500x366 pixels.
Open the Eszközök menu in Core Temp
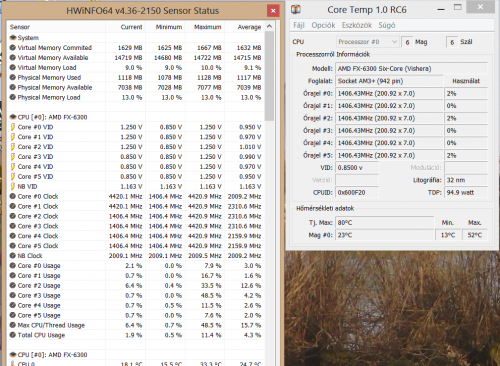pos(356,25)
